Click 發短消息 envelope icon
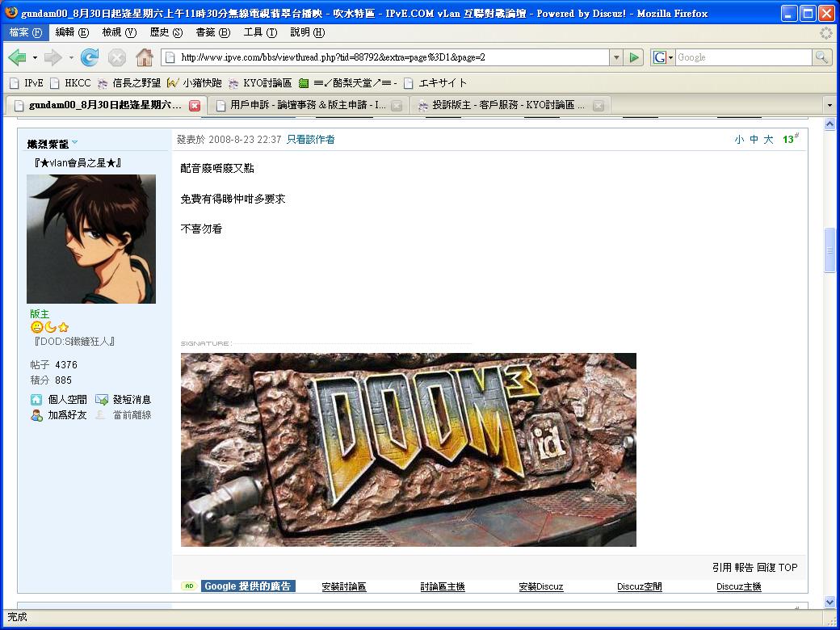The height and width of the screenshot is (630, 840). 102,400
